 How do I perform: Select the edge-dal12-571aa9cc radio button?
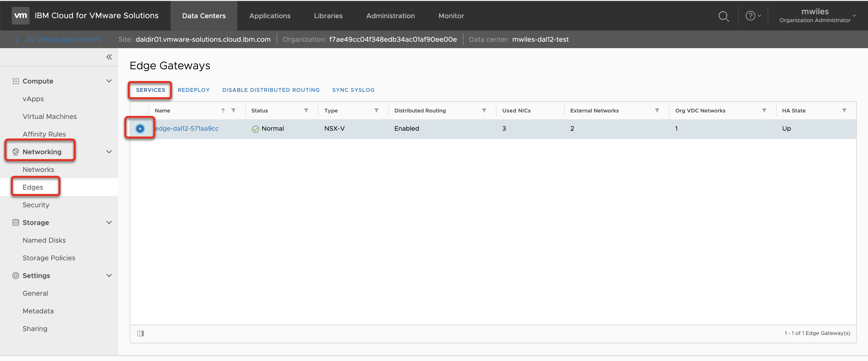tap(140, 128)
